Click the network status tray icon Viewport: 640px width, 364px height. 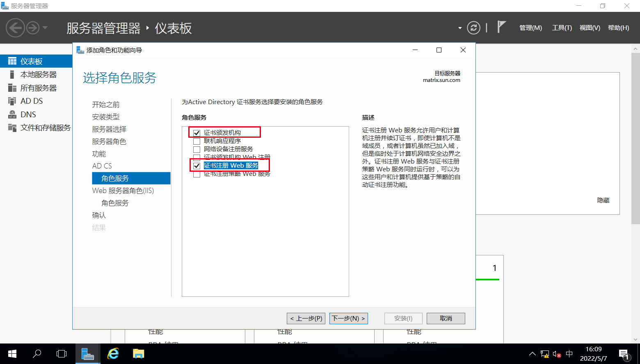(544, 354)
